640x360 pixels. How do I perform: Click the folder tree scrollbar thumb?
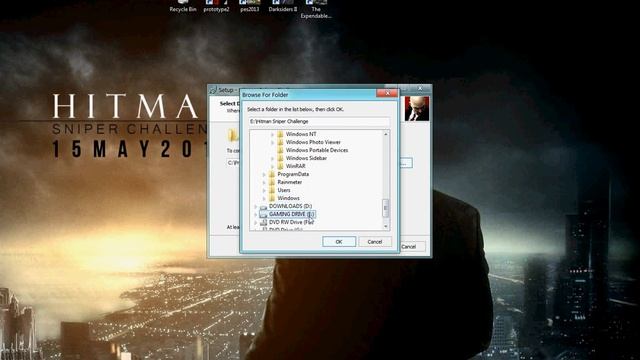(385, 208)
